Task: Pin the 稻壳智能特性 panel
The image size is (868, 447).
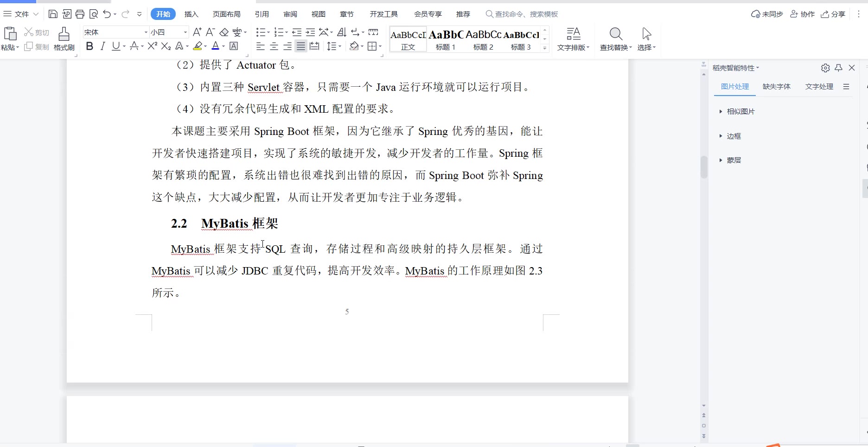Action: [838, 68]
